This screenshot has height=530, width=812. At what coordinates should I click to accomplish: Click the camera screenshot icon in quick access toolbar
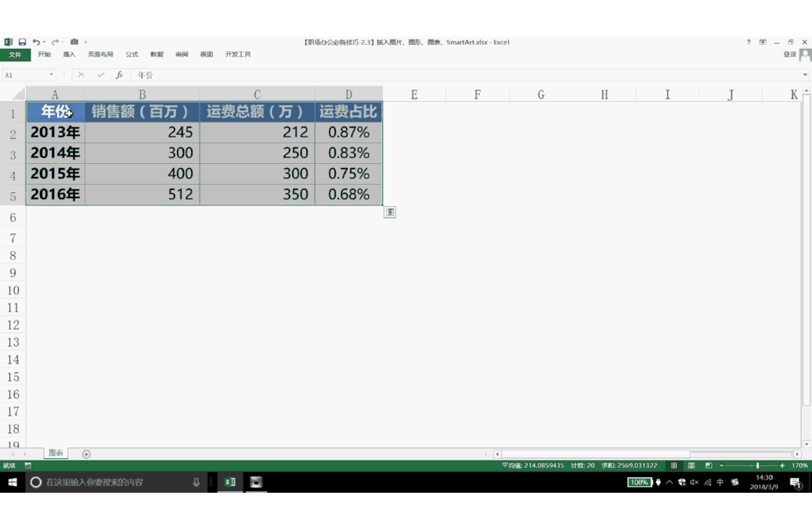[x=74, y=42]
